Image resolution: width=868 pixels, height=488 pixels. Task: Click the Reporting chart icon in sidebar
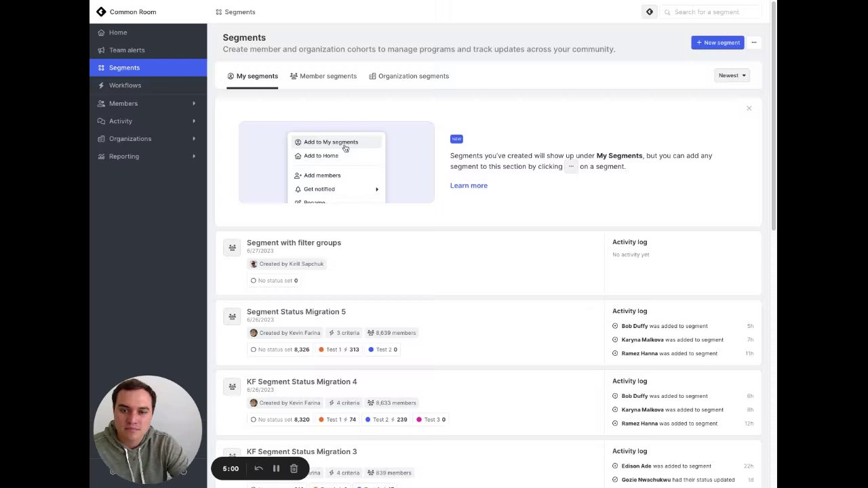tap(101, 156)
